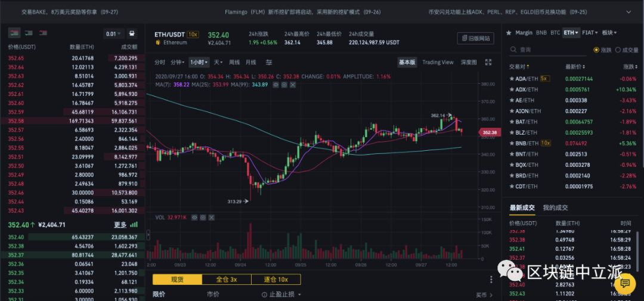This screenshot has width=644, height=301.
Task: Remove VOL indicator with X icon
Action: (212, 217)
